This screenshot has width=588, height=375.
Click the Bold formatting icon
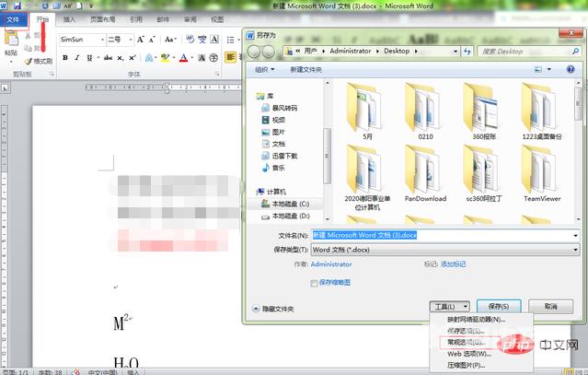[64, 58]
